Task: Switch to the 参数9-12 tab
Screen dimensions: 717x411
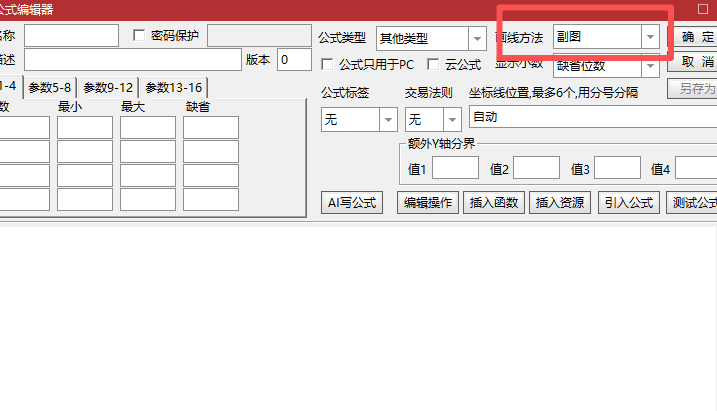Action: [108, 87]
